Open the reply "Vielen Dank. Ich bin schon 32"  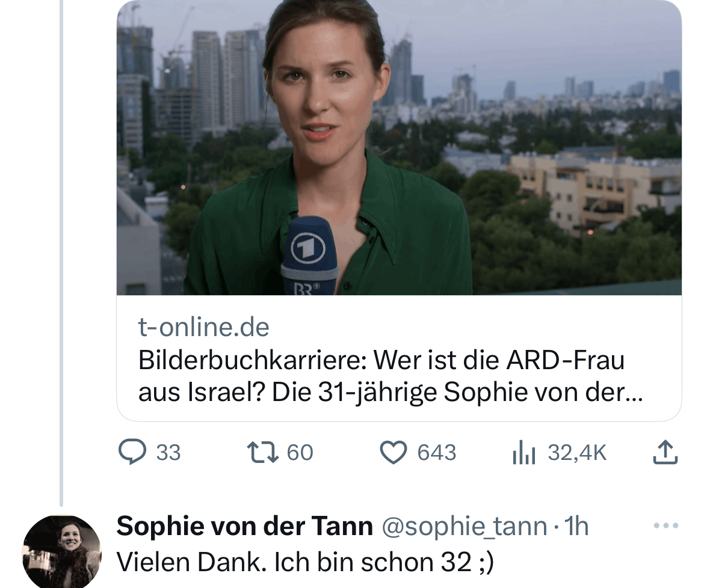tap(304, 562)
